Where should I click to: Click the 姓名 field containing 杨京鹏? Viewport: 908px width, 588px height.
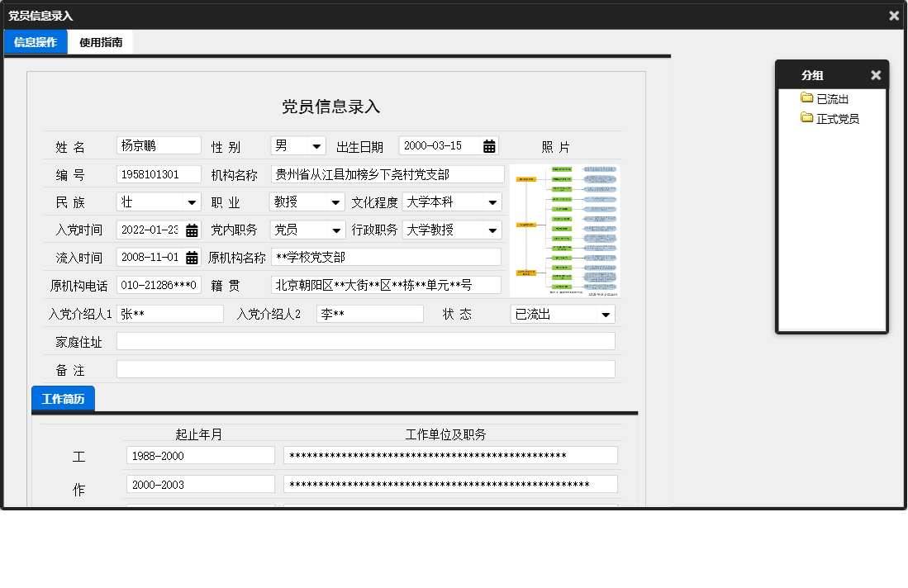coord(159,145)
